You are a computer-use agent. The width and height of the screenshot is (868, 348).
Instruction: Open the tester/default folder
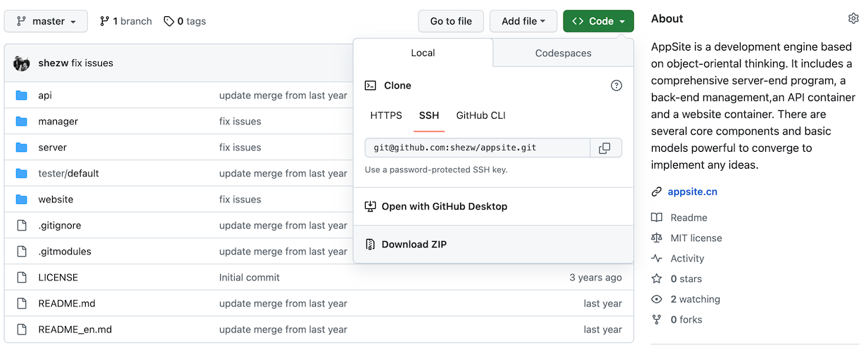coord(68,174)
